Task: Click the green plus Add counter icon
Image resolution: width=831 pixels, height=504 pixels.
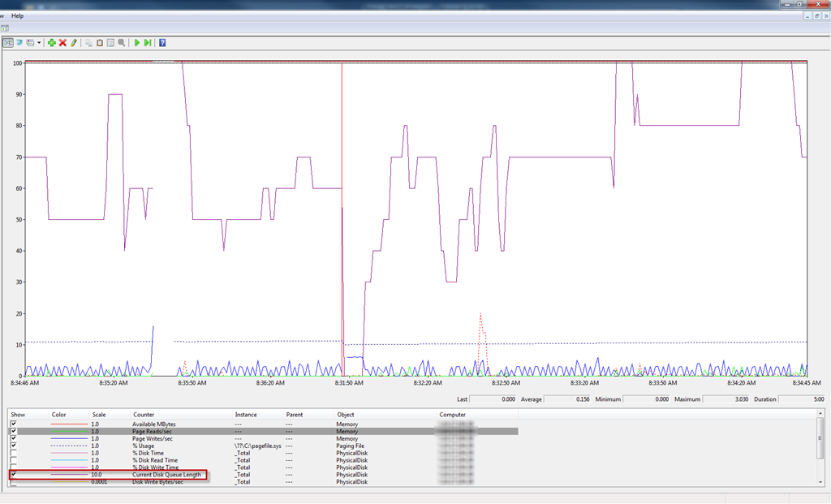Action: pyautogui.click(x=52, y=42)
